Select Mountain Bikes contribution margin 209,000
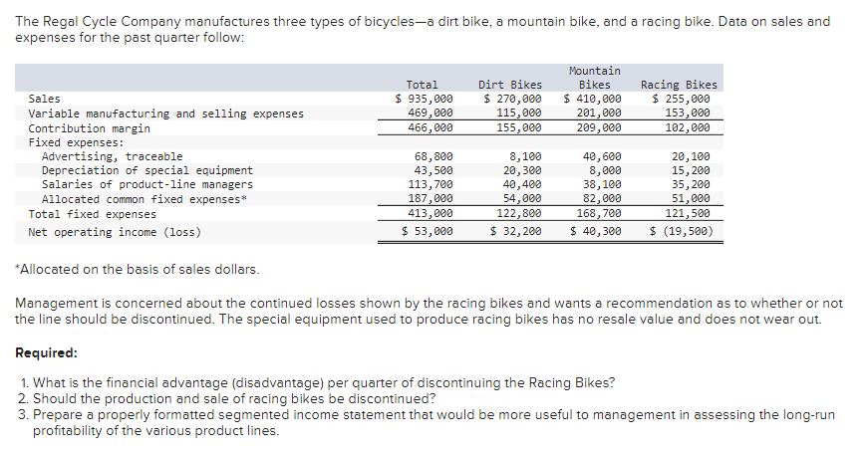 (599, 127)
